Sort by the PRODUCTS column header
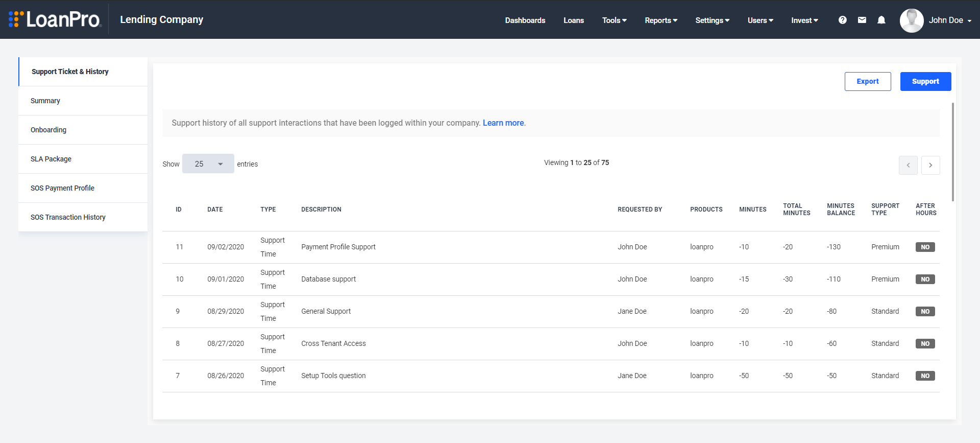 [706, 209]
